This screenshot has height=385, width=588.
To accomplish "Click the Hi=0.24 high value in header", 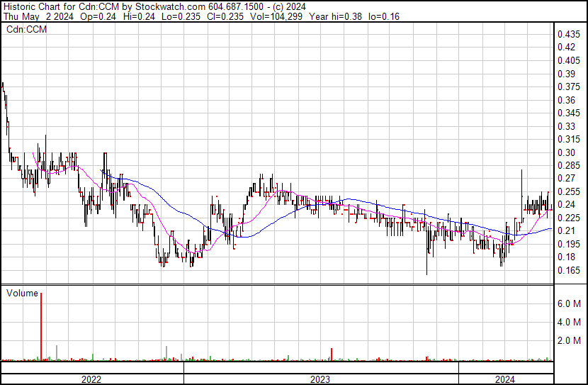I will (139, 16).
